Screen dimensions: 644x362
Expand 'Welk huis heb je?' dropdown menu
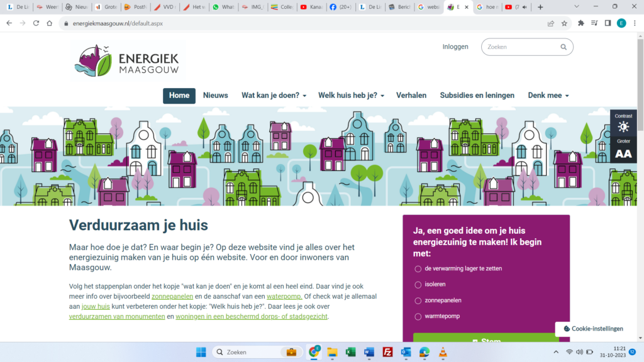point(351,96)
